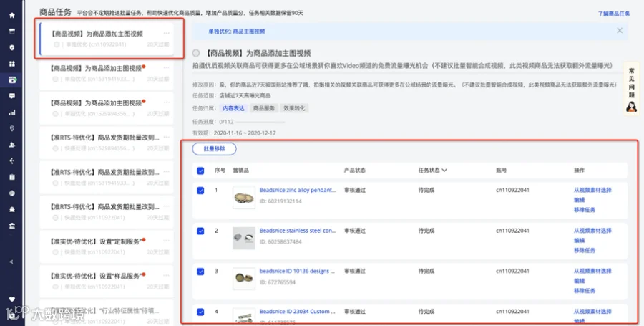Select the radio button beside 【商品视频】 title
This screenshot has height=326, width=644.
[196, 53]
